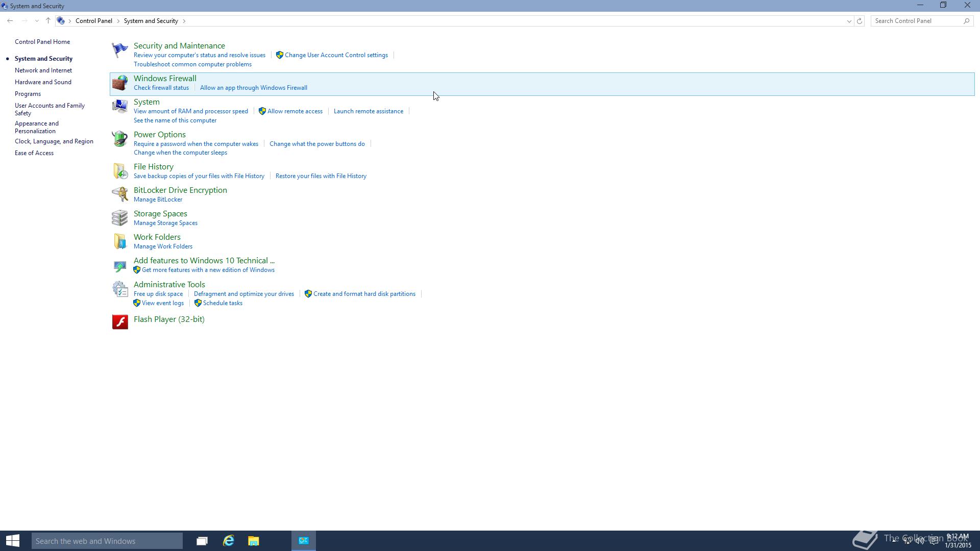Viewport: 980px width, 551px height.
Task: Click the red Flash Player icon
Action: click(120, 322)
